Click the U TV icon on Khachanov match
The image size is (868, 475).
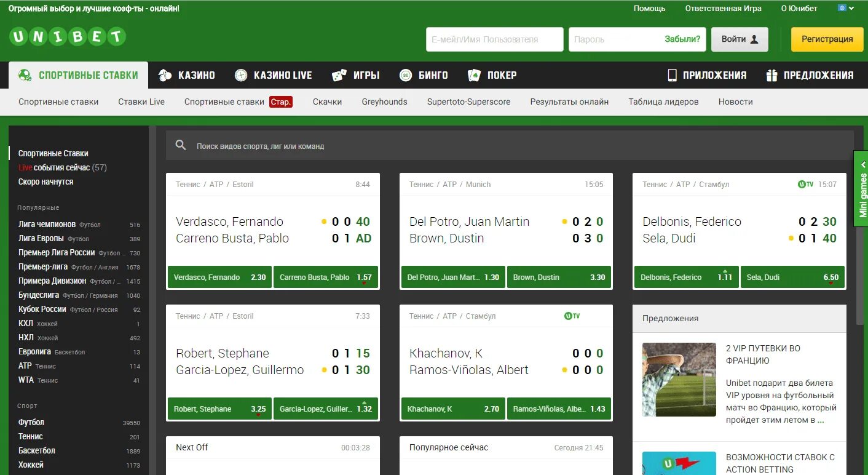[x=572, y=316]
